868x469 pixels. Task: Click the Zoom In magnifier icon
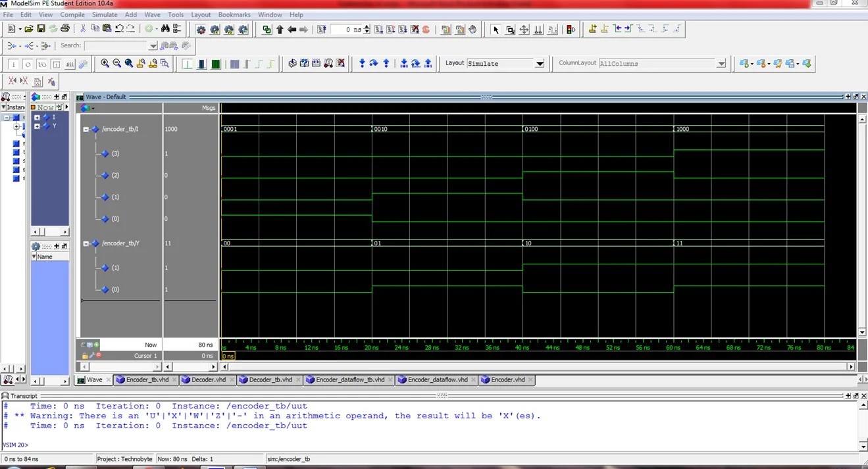[105, 64]
